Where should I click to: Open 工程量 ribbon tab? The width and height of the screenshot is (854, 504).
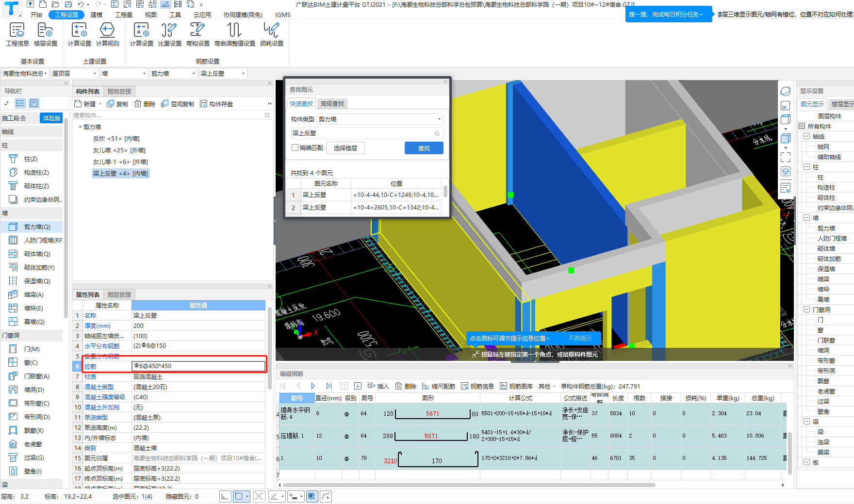(x=124, y=15)
